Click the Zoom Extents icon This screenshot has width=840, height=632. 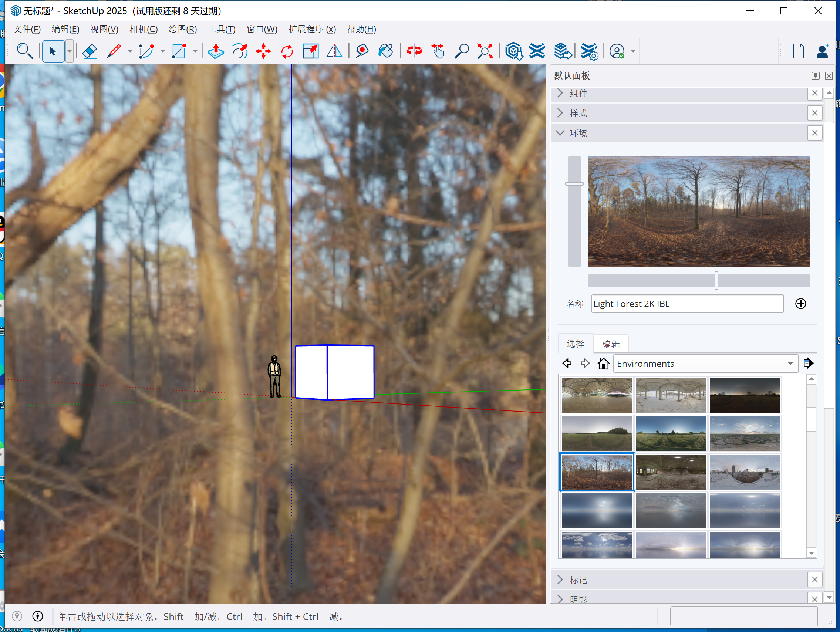(x=485, y=51)
